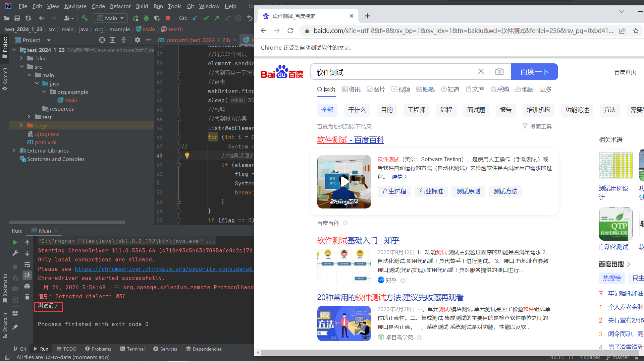The height and width of the screenshot is (362, 644).
Task: Click the green Rerun play icon in Run panel
Action: tap(15, 242)
